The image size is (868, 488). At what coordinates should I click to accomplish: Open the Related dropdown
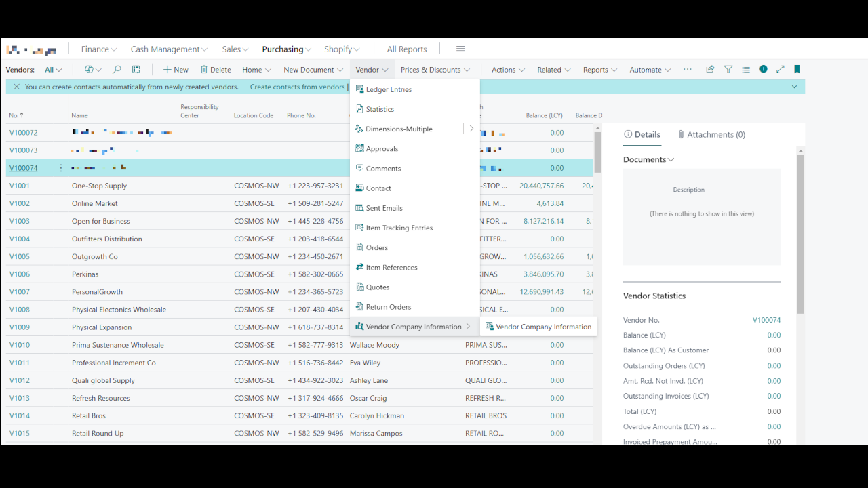click(554, 69)
